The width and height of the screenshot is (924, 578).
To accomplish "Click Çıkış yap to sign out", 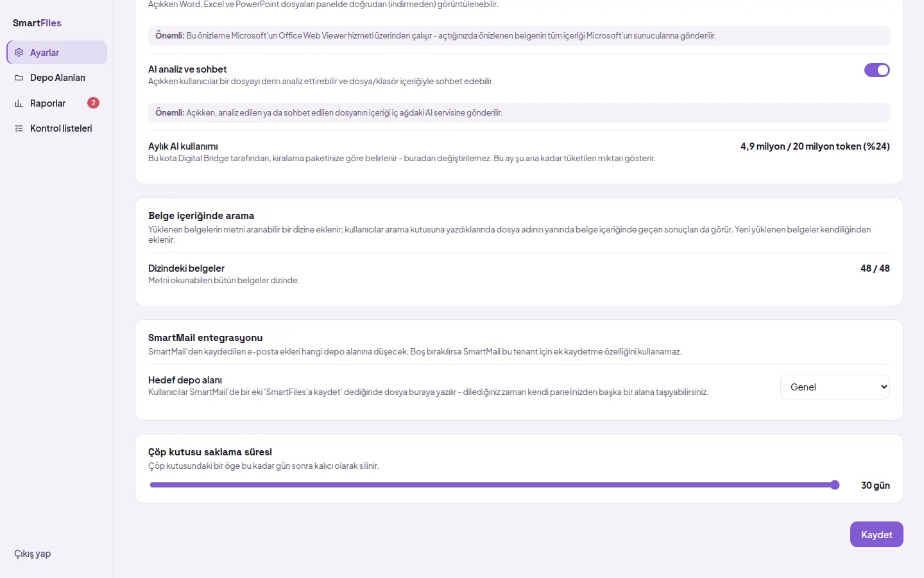I will tap(33, 554).
